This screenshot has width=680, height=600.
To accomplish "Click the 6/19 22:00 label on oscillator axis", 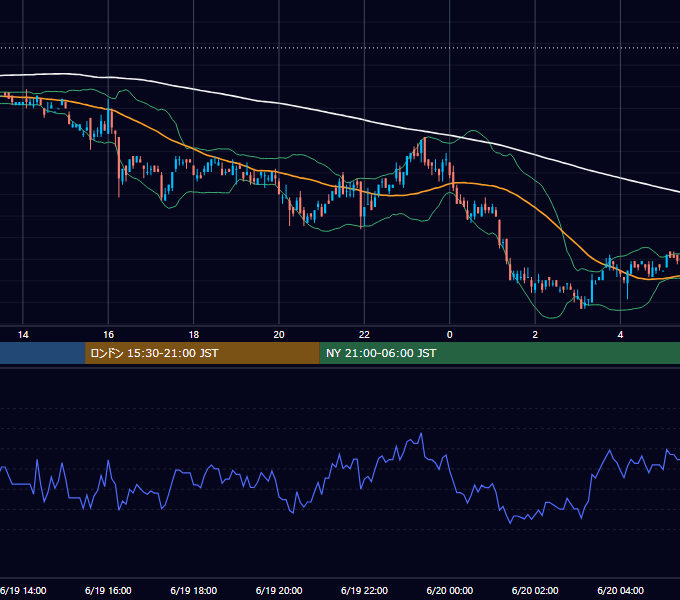I will (364, 591).
